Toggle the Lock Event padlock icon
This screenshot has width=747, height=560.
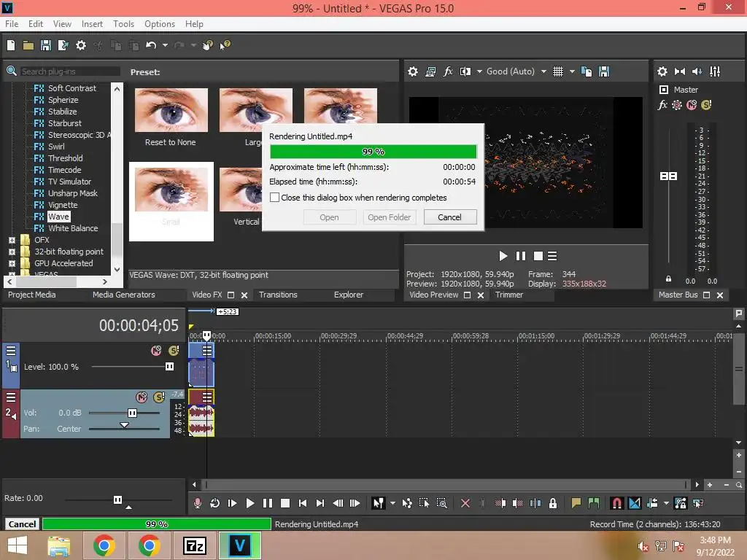click(553, 503)
